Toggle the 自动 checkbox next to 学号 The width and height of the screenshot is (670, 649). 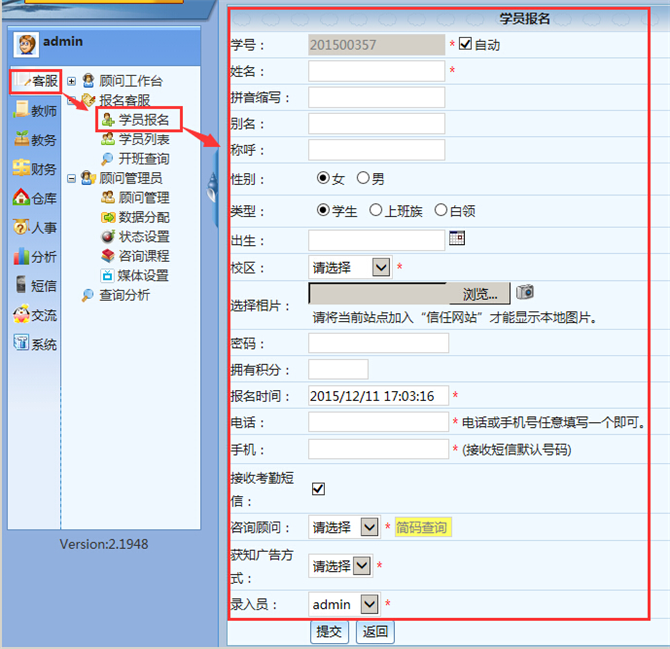click(465, 44)
